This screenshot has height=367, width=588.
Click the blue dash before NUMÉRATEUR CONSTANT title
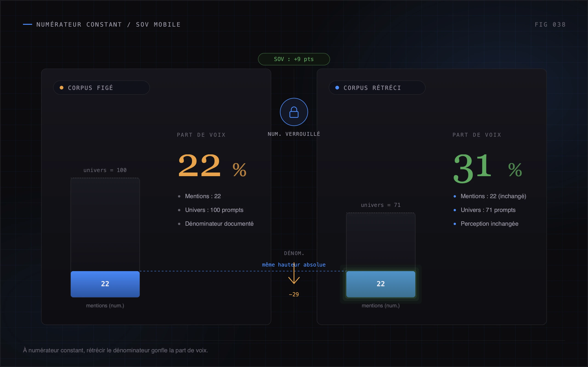28,24
